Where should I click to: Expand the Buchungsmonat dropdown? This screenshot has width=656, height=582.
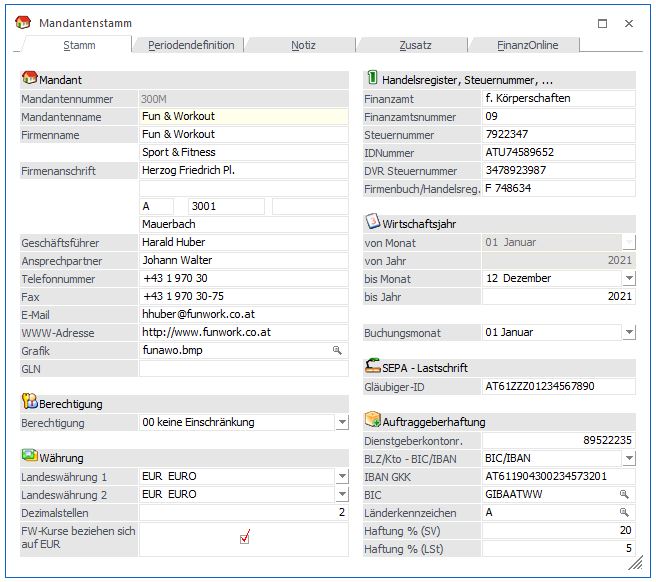click(x=628, y=332)
